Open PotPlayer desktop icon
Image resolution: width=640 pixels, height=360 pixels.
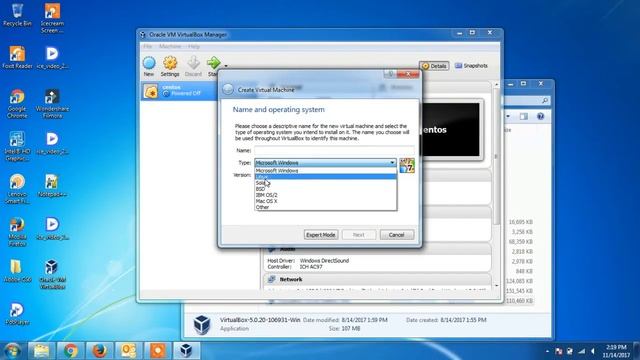(17, 313)
